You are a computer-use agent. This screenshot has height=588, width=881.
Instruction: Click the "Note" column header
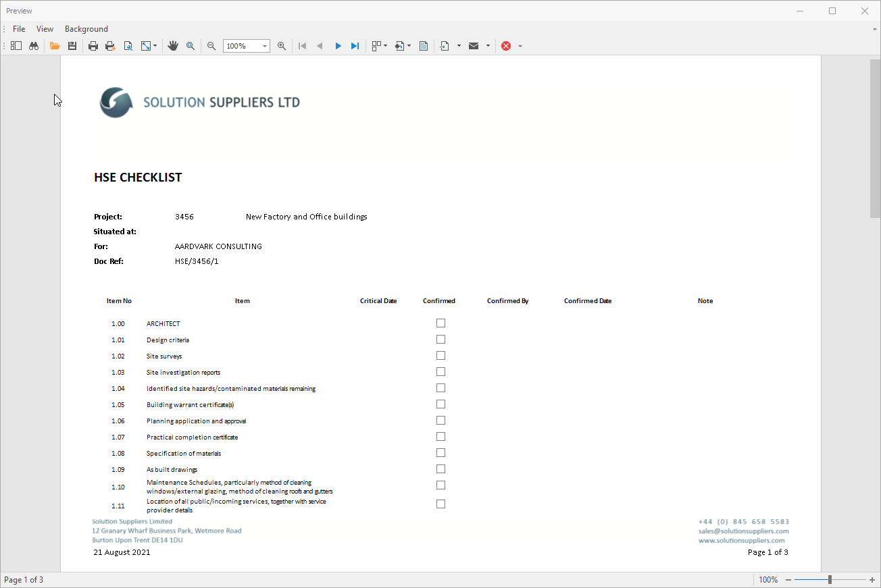[x=705, y=301]
